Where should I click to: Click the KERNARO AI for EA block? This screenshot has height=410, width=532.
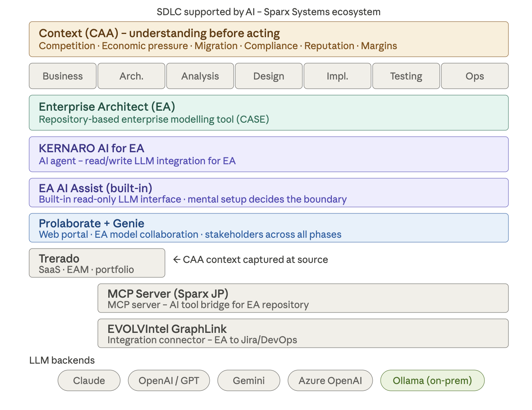click(x=269, y=154)
